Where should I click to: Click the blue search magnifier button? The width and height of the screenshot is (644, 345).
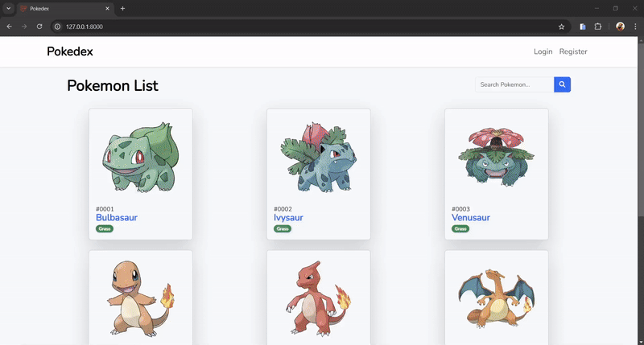pos(562,84)
